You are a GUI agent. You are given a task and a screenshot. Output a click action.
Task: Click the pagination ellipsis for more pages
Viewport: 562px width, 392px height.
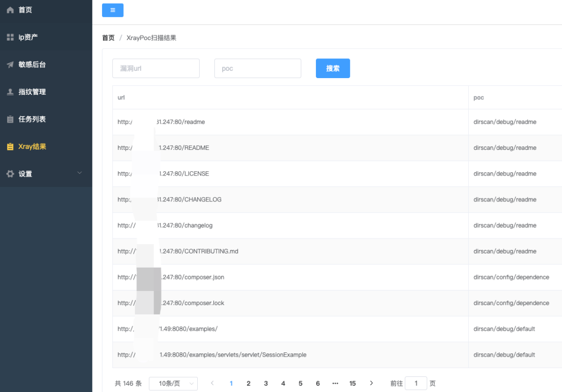click(335, 384)
